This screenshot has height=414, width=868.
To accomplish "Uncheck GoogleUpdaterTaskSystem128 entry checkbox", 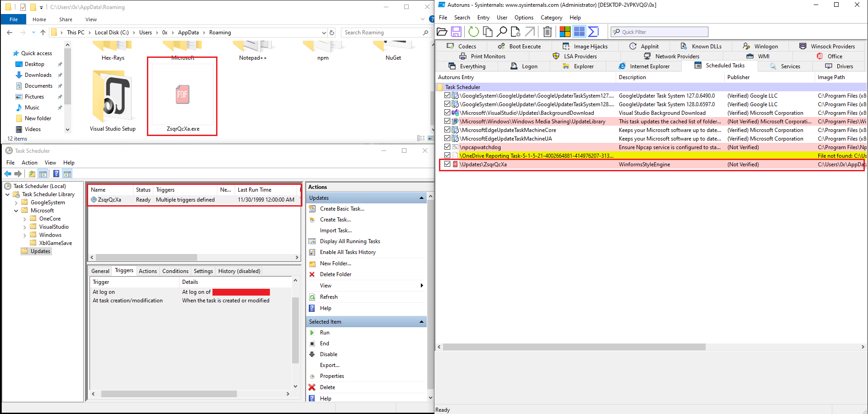I will [x=447, y=104].
